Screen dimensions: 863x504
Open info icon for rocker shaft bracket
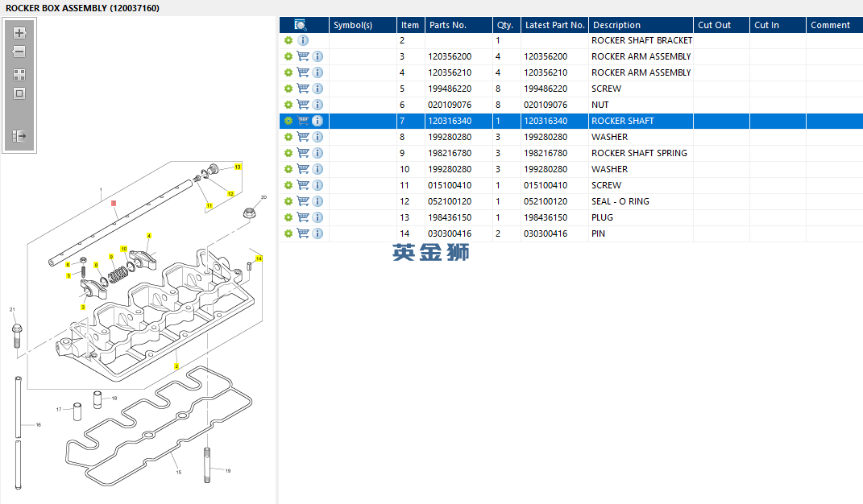303,40
